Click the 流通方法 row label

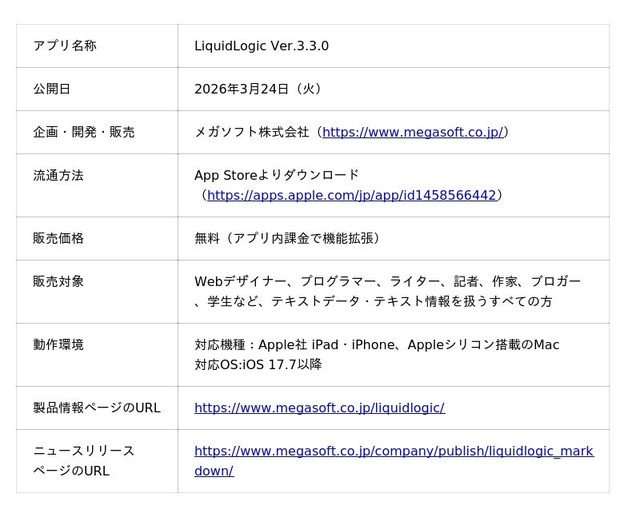click(58, 175)
